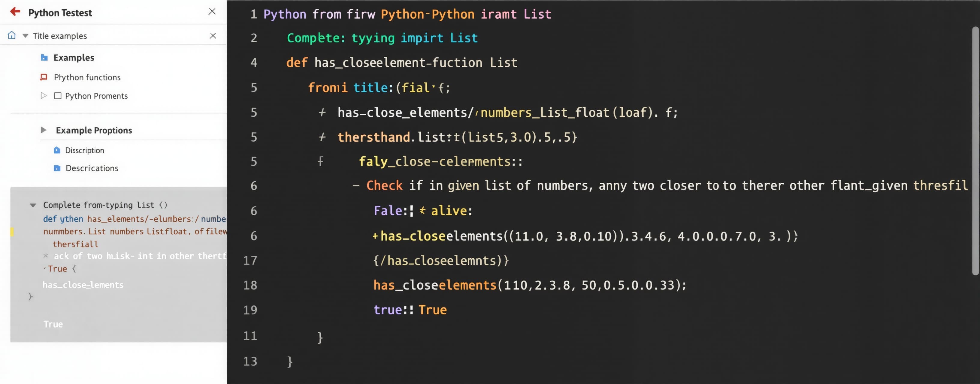Click marker before faly_close-celements
Screen dimensions: 980x384
point(321,162)
